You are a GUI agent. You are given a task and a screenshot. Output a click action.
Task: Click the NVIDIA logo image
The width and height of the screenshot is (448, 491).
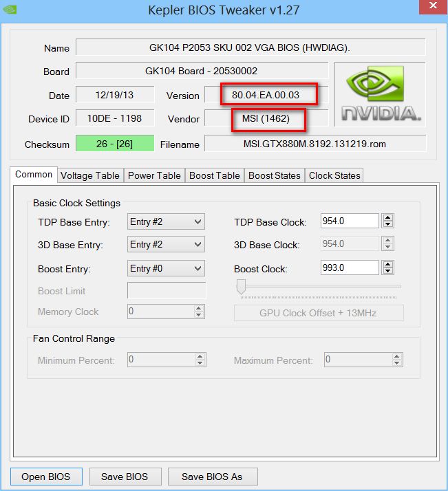click(x=379, y=95)
